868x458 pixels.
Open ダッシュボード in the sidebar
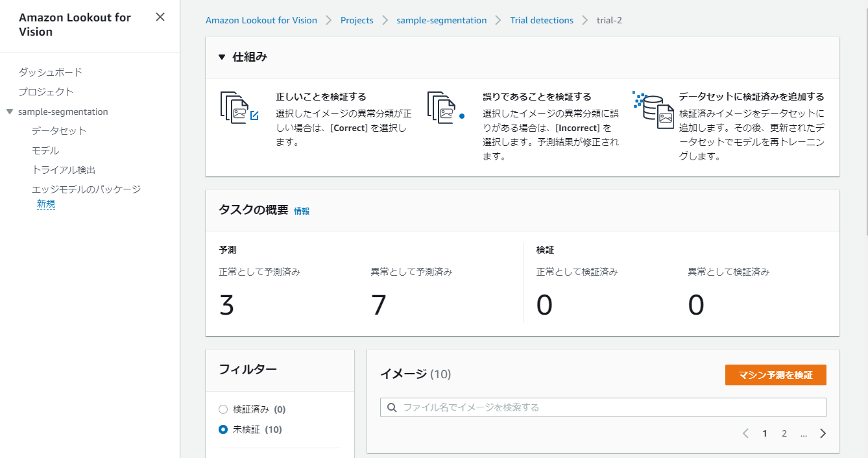click(x=51, y=72)
